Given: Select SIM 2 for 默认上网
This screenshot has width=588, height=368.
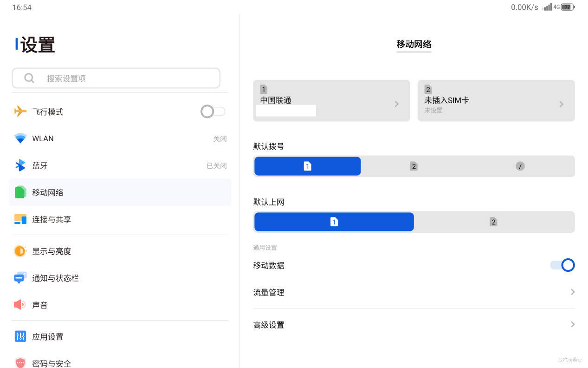Looking at the screenshot, I should (493, 222).
